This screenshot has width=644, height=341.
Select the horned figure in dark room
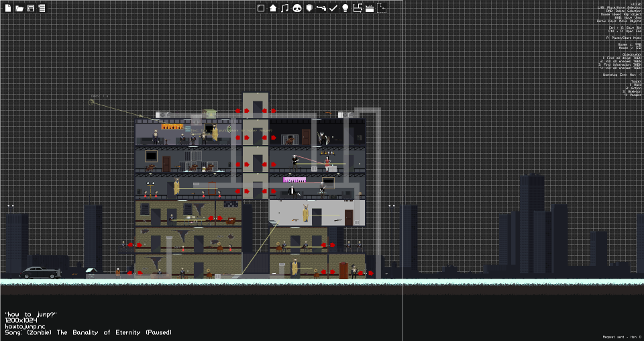pos(323,138)
